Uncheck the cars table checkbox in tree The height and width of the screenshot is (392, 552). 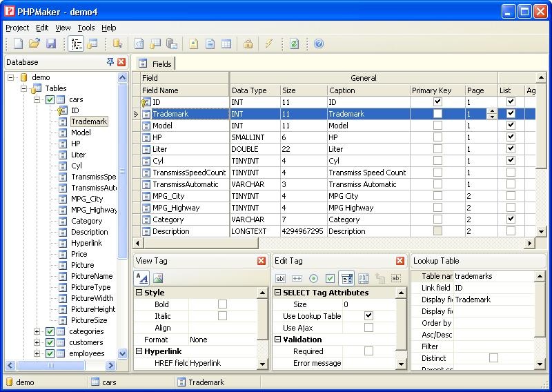point(50,99)
